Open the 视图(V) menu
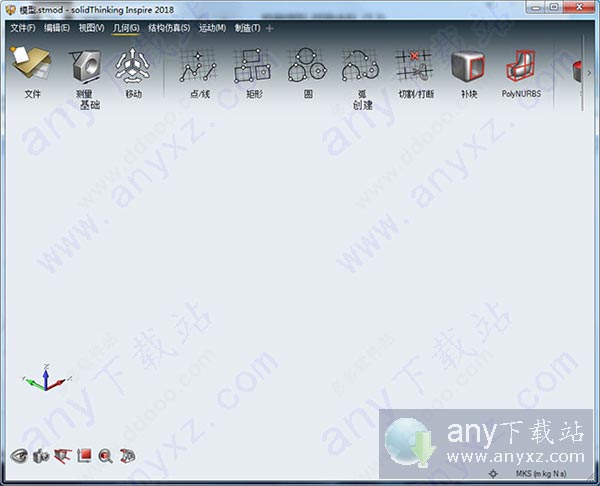Screen dimensions: 600x486 click(x=91, y=28)
